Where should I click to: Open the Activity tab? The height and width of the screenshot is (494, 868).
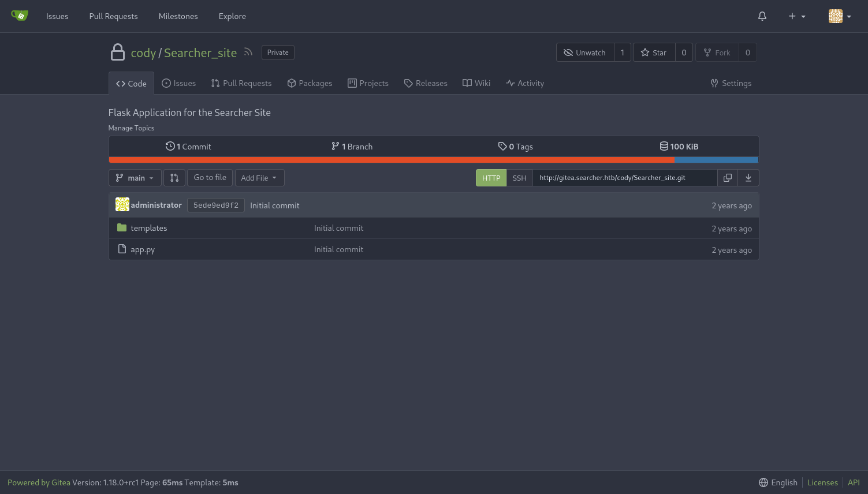pos(525,83)
